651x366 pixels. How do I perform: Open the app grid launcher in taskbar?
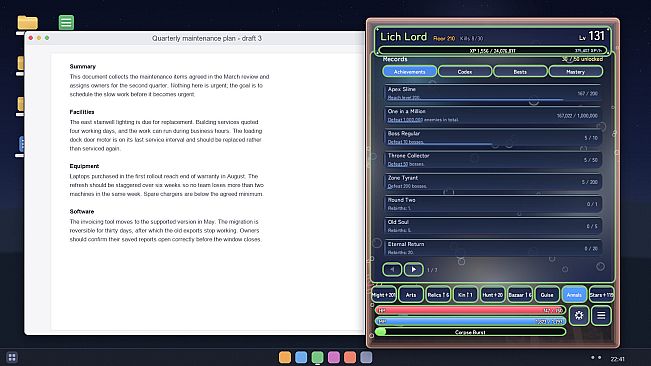coord(12,357)
